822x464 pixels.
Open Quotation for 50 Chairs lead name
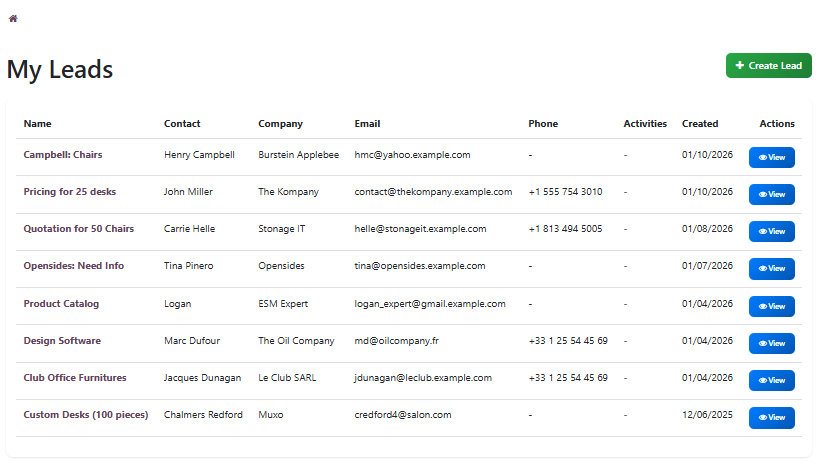point(78,229)
